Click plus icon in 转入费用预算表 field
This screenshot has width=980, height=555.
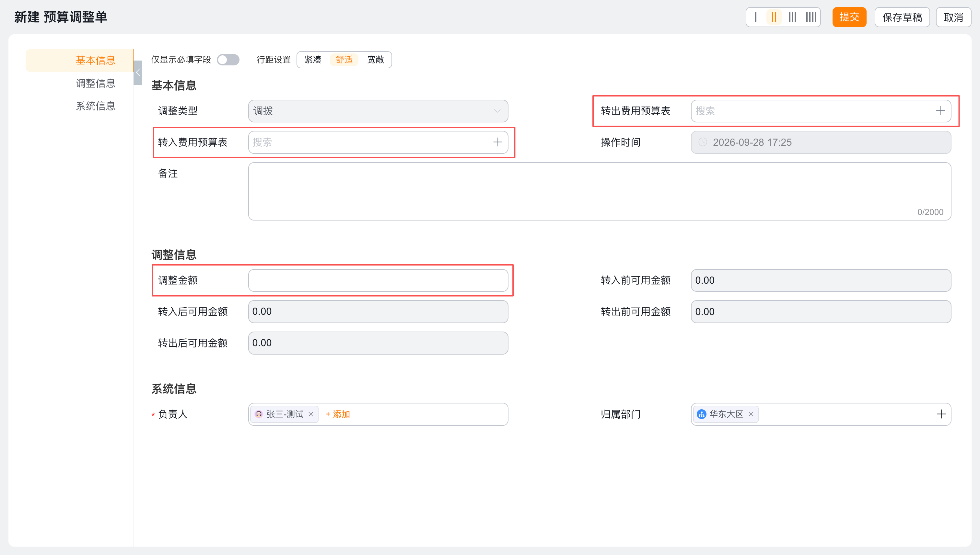pos(497,142)
